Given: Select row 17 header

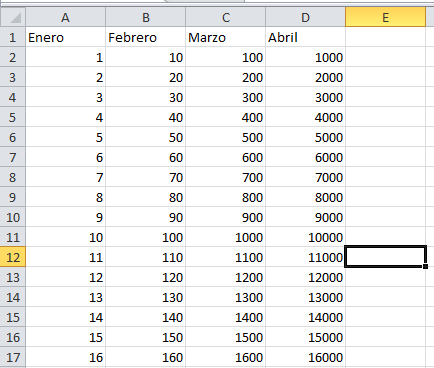Looking at the screenshot, I should click(13, 357).
